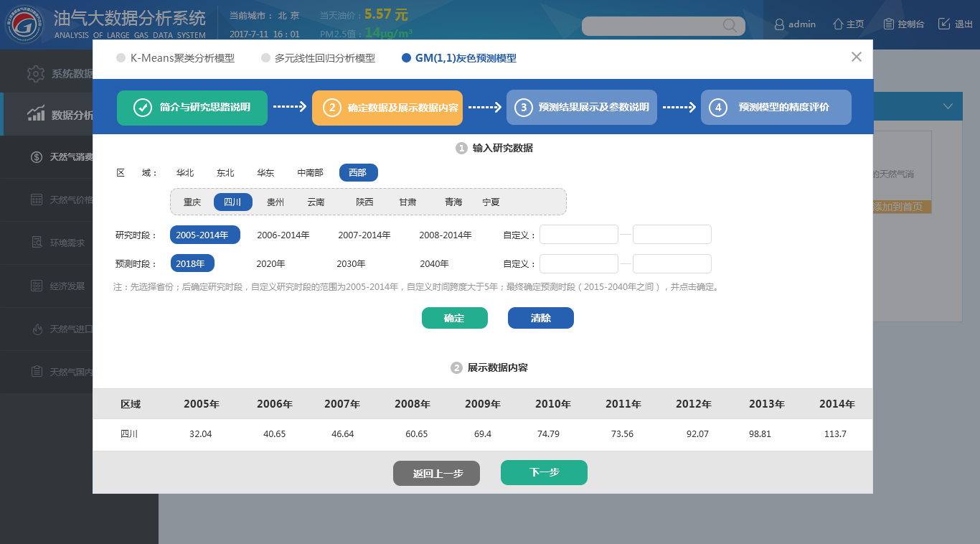Click the 2010年 column header

pyautogui.click(x=552, y=404)
